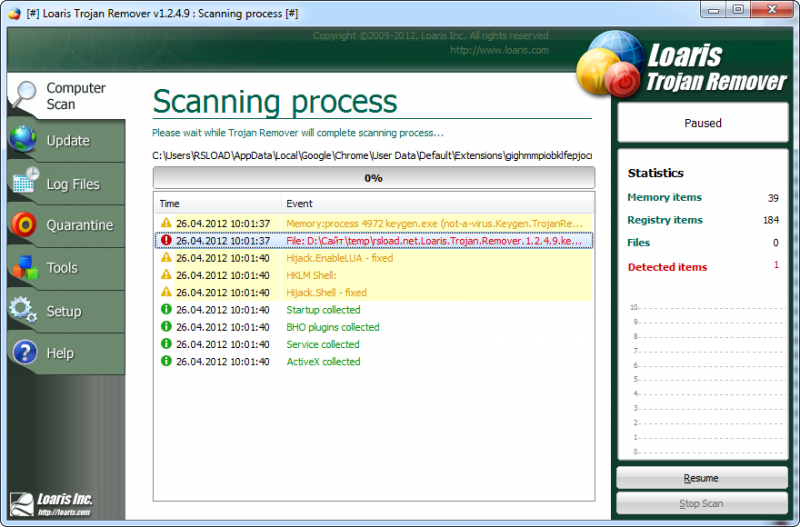
Task: Switch to the Update section
Action: point(66,140)
